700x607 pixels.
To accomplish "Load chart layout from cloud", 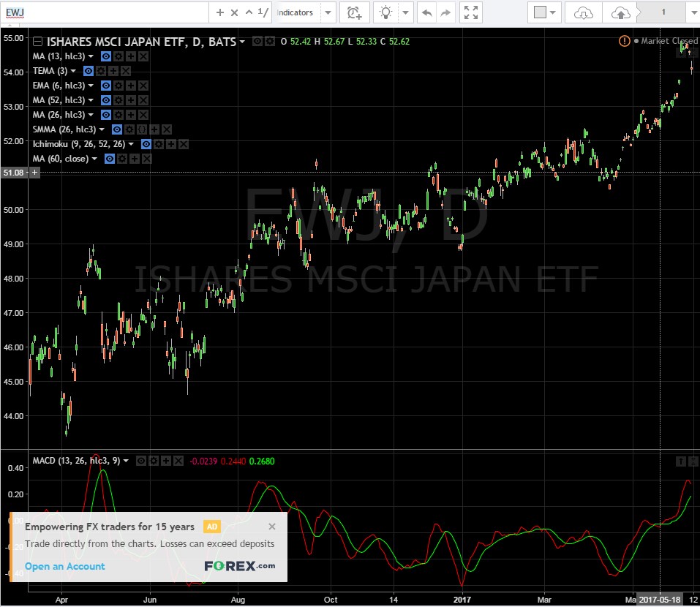I will pyautogui.click(x=583, y=12).
